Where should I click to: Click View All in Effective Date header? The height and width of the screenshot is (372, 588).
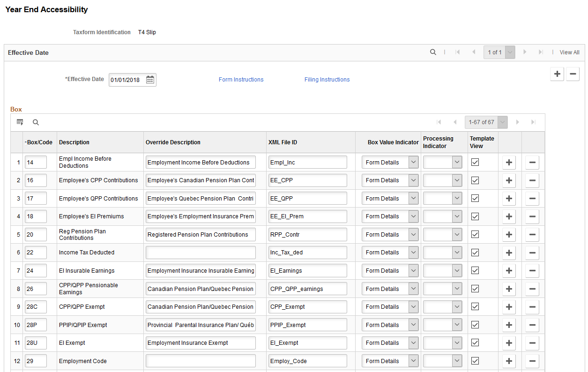pyautogui.click(x=570, y=52)
